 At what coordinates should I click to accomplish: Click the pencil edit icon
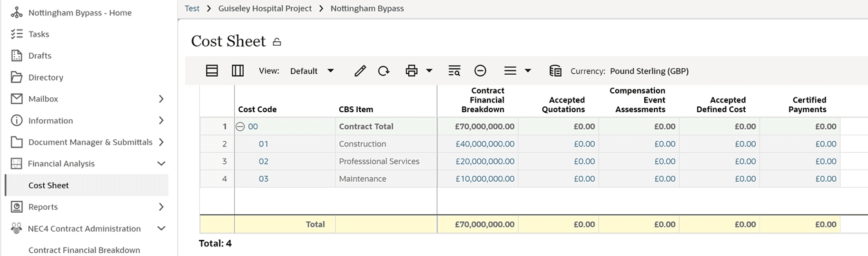coord(360,71)
